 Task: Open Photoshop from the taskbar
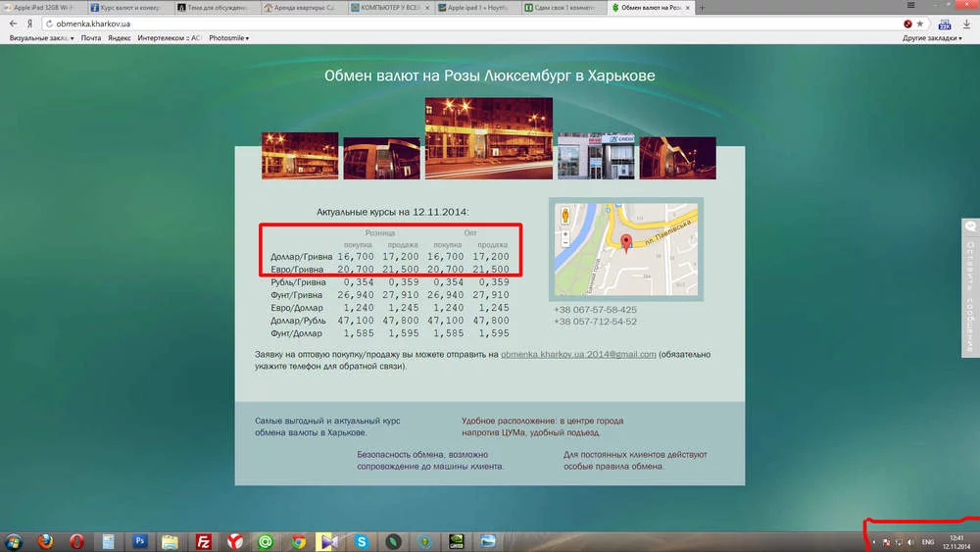tap(139, 541)
